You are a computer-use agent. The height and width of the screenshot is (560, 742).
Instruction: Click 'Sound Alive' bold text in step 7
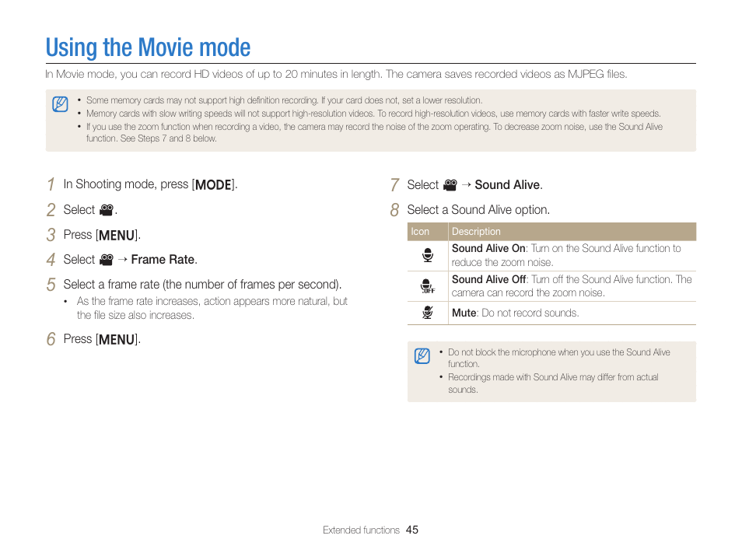pyautogui.click(x=507, y=184)
